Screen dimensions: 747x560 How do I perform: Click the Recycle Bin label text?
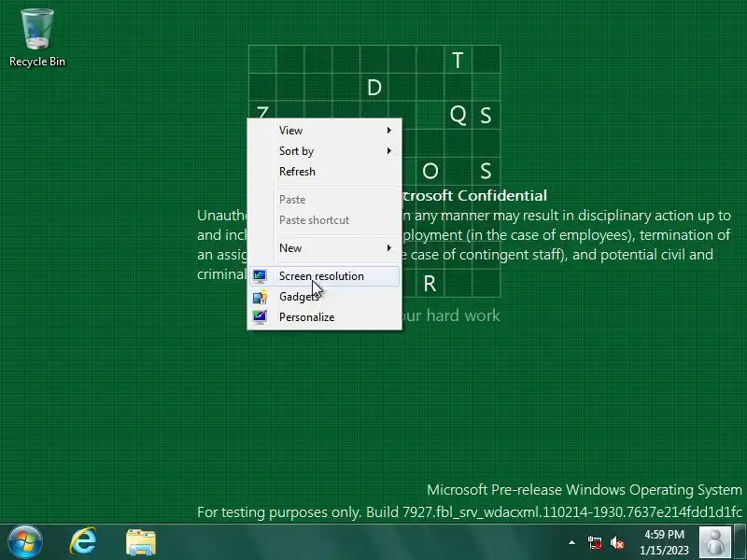tap(37, 62)
